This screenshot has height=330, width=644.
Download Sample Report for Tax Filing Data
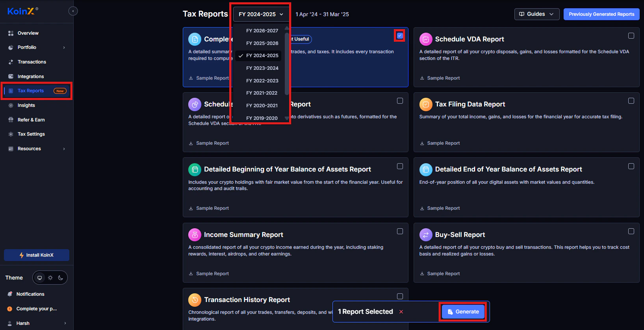440,143
